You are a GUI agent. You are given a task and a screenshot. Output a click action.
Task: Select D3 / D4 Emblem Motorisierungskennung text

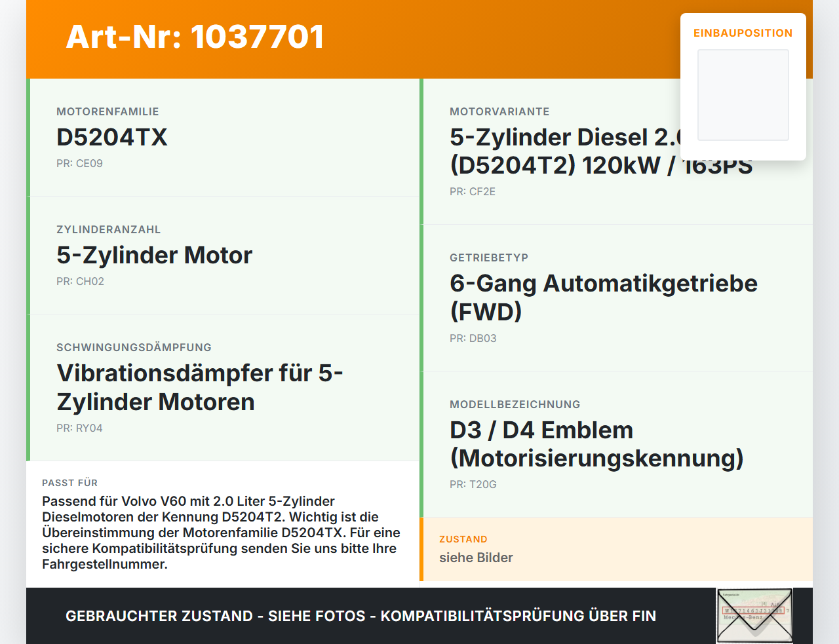(x=596, y=444)
